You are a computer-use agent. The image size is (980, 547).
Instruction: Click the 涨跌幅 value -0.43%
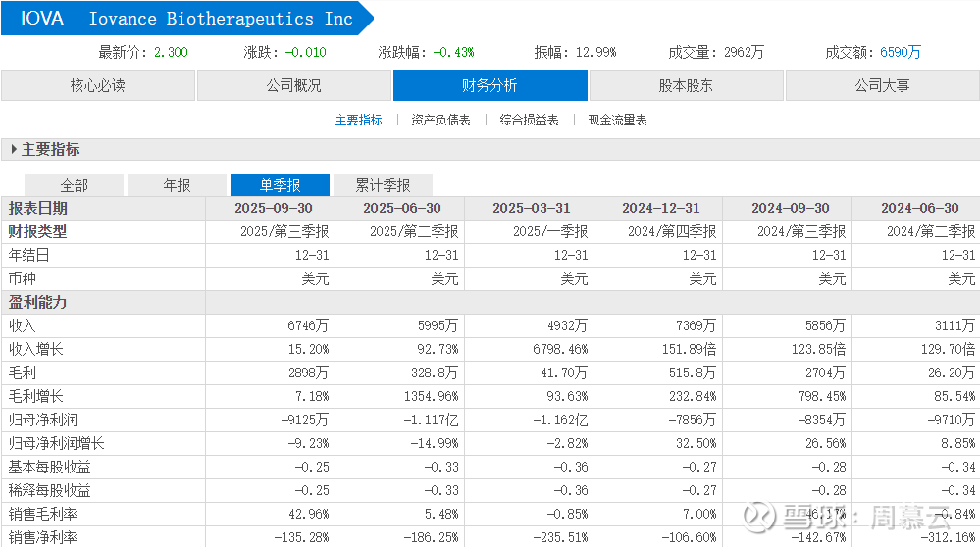pyautogui.click(x=454, y=53)
